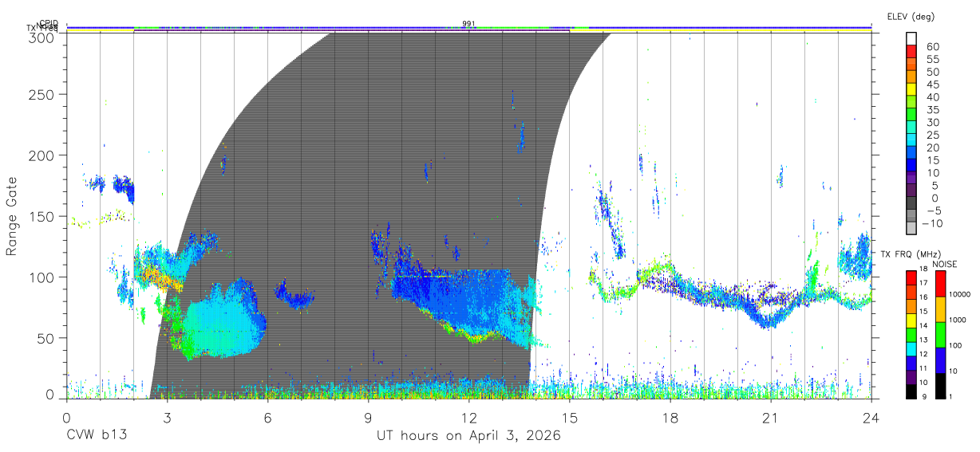This screenshot has height=452, width=980.
Task: Pick the black bottom segment of the TX FRQ colorbar
Action: (x=911, y=391)
